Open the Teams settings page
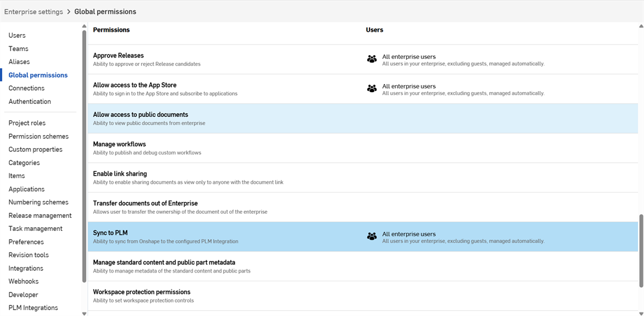This screenshot has height=316, width=644. click(19, 49)
